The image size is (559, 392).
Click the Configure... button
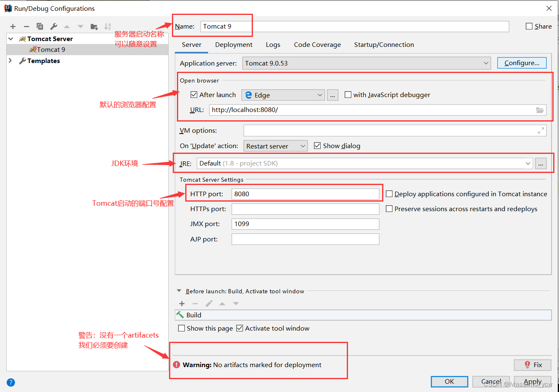(x=522, y=63)
